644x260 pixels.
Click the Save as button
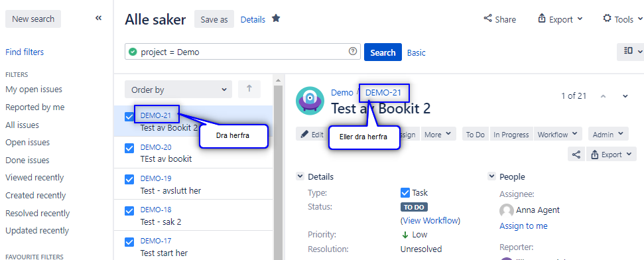[214, 19]
